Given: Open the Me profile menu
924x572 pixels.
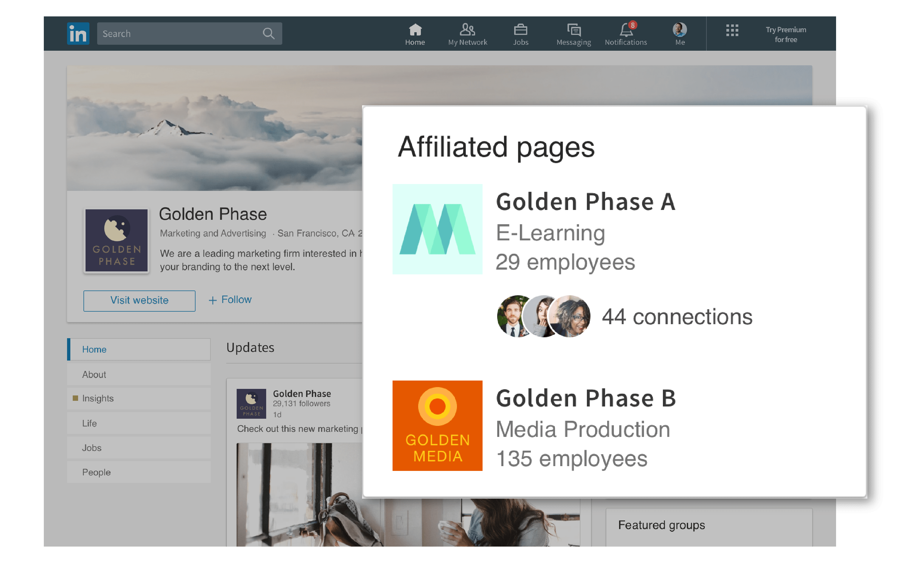Looking at the screenshot, I should coord(679,34).
